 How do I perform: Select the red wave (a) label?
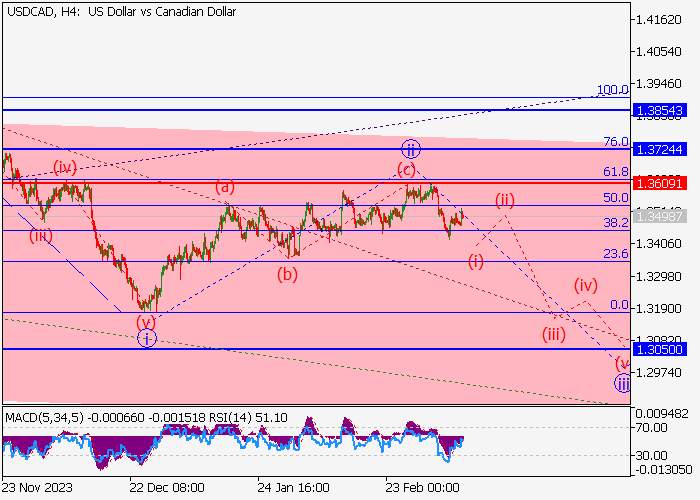[225, 187]
